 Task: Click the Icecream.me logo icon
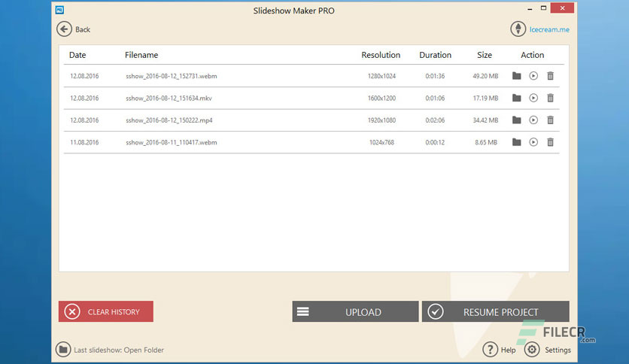point(518,29)
